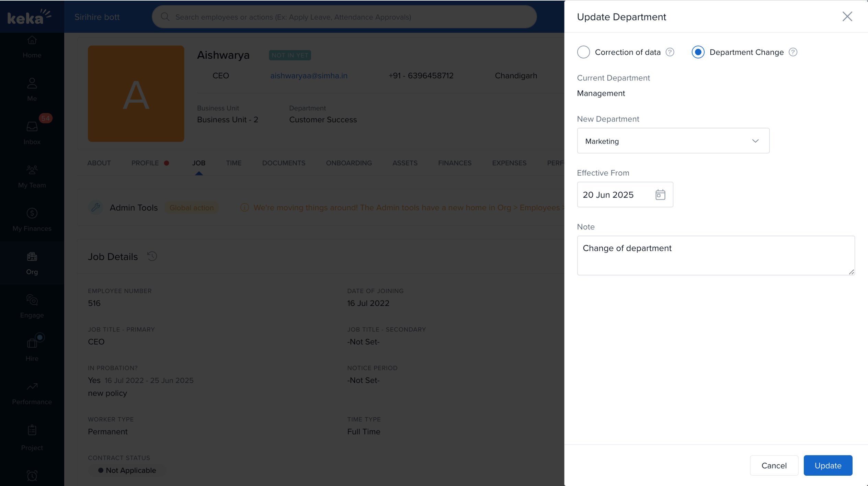View Job Details history icon
Viewport: 868px width, 486px height.
pos(152,256)
